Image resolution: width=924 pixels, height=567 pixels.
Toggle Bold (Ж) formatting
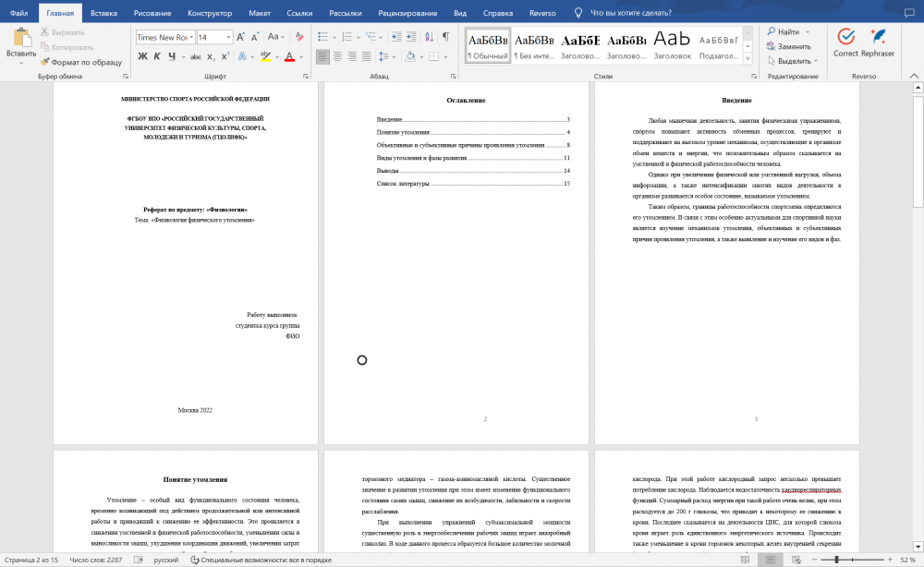pyautogui.click(x=142, y=56)
